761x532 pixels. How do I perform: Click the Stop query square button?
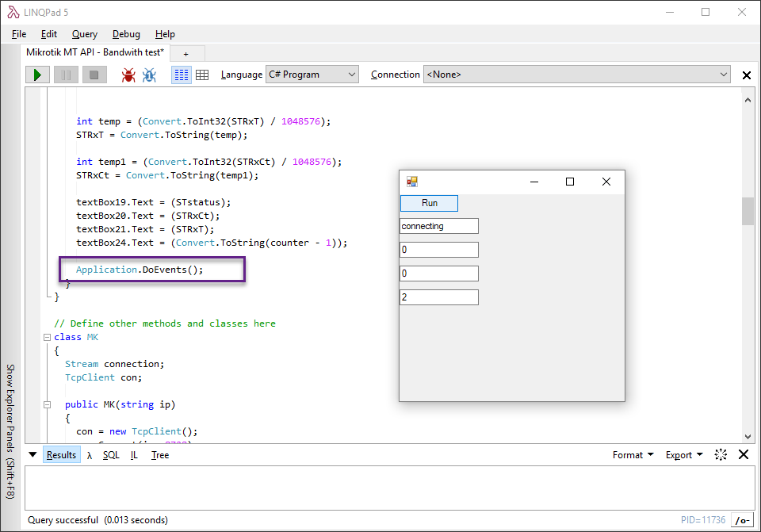click(x=94, y=75)
